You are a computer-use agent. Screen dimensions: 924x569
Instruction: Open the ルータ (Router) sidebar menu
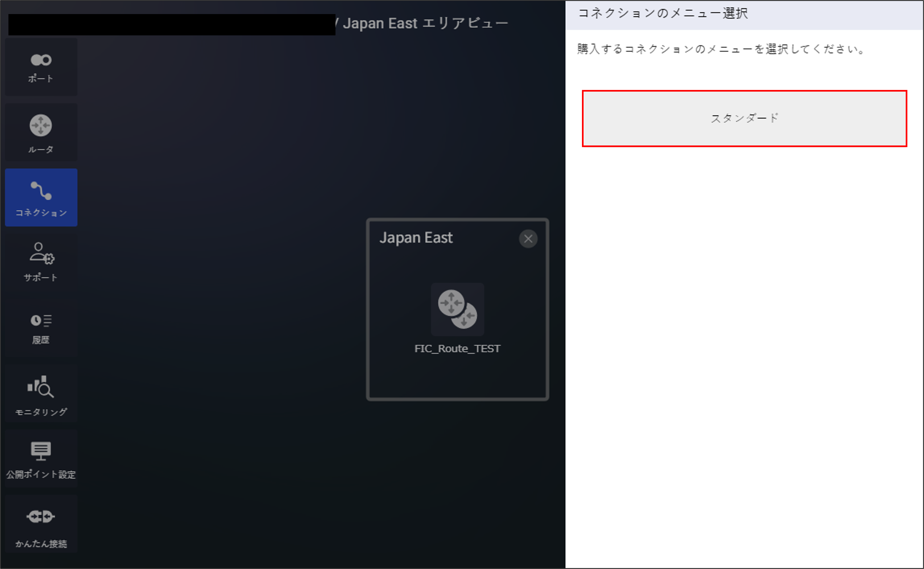tap(41, 132)
